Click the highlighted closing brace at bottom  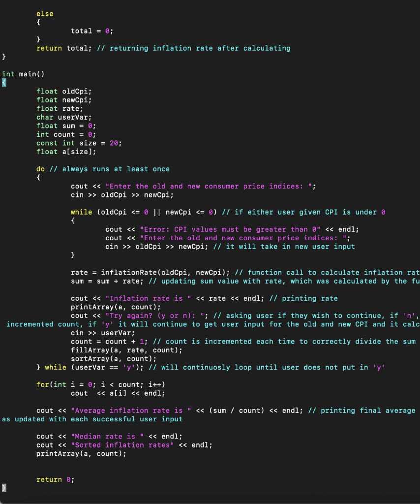(x=3, y=488)
